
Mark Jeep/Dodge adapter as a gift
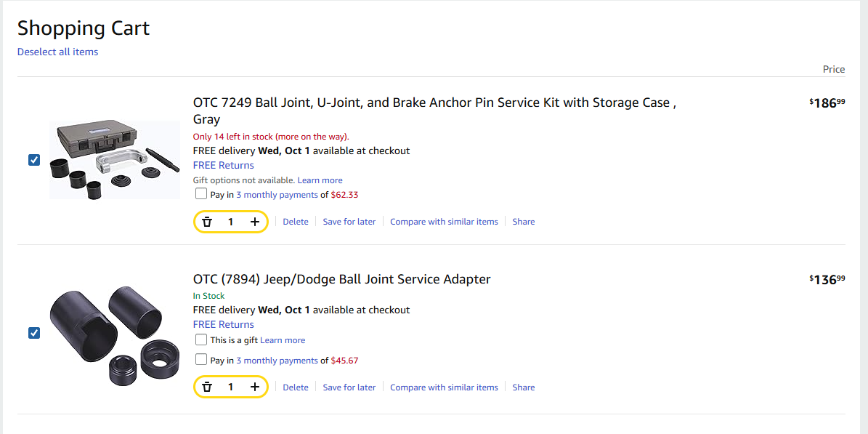[201, 339]
